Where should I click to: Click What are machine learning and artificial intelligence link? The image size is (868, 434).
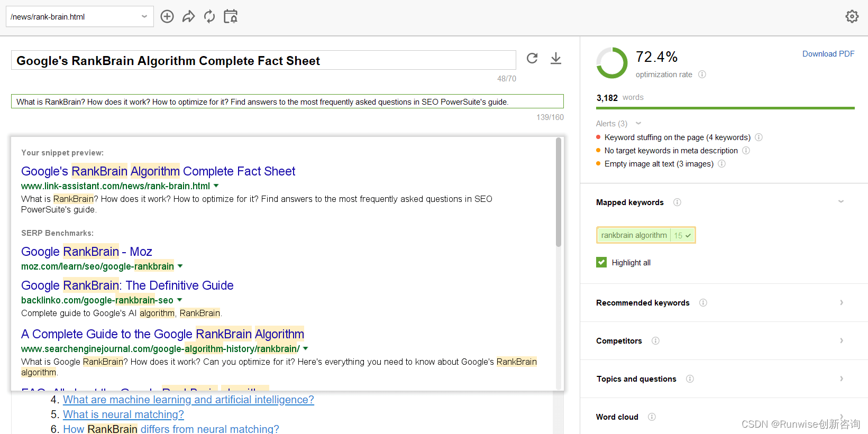(x=188, y=400)
